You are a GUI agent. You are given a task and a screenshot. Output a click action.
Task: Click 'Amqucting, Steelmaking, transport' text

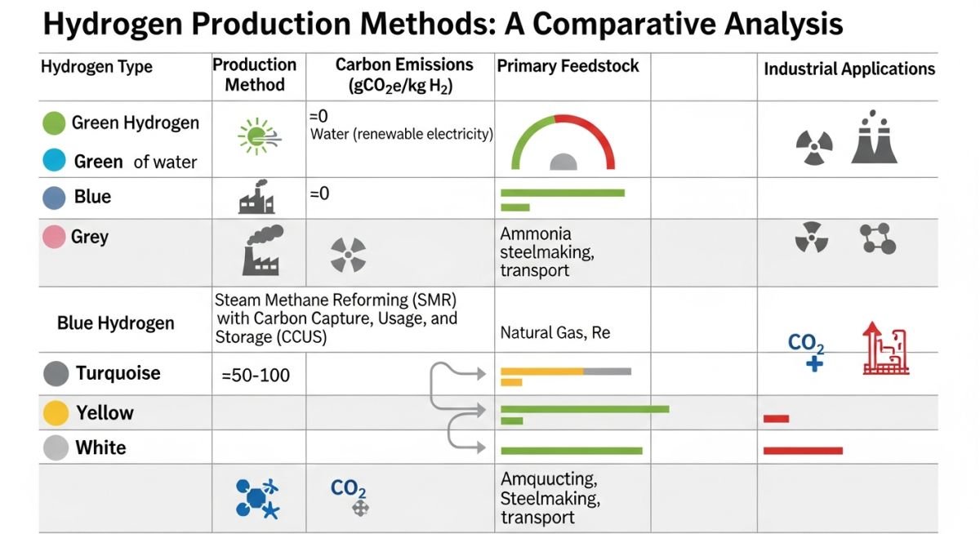550,497
